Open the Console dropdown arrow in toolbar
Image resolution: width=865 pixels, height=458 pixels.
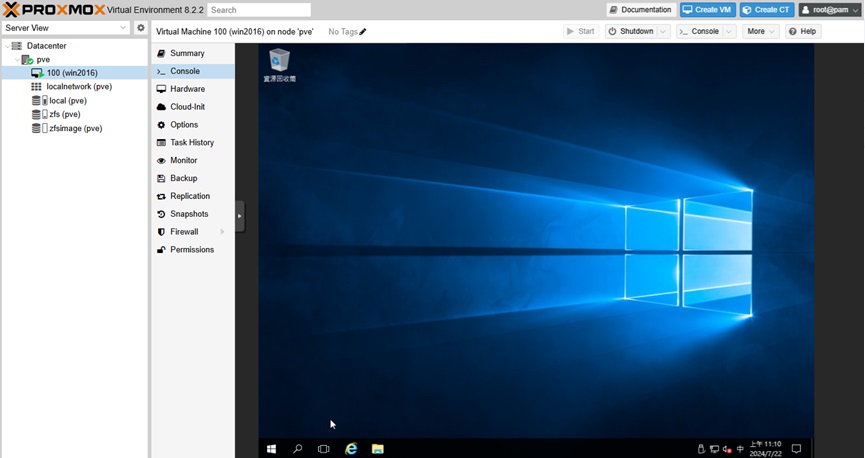[729, 31]
